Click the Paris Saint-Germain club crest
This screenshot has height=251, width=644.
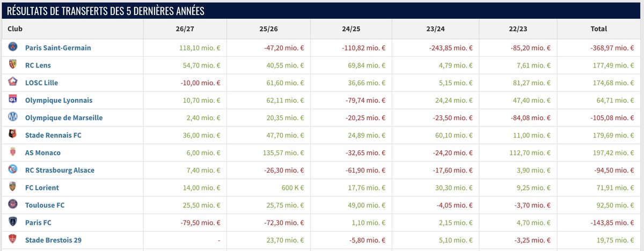[x=13, y=47]
